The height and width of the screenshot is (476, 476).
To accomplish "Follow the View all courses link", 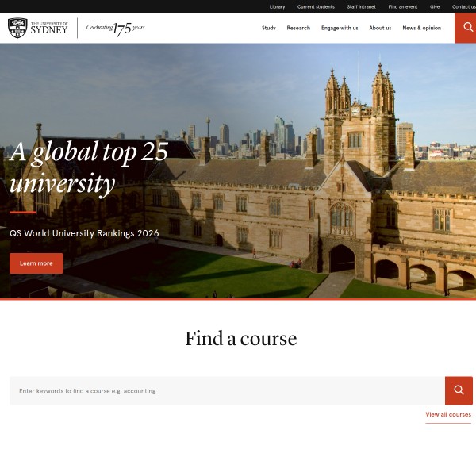I will pos(447,415).
